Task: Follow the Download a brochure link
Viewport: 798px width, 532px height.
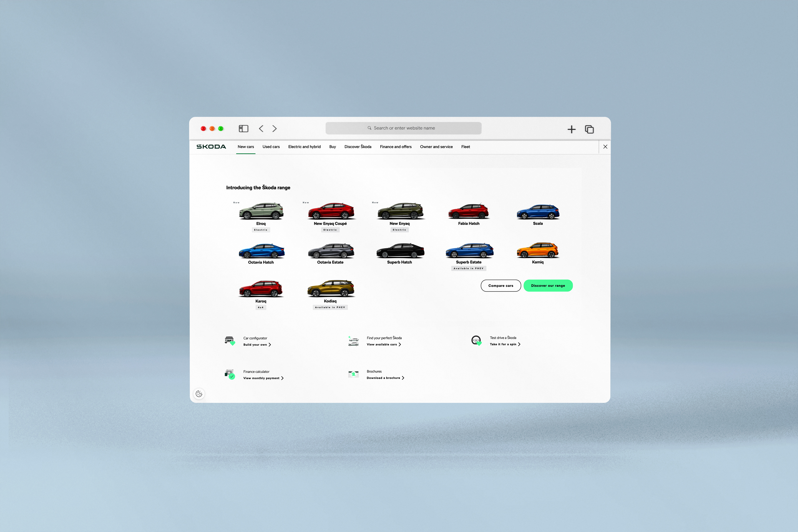Action: 385,378
